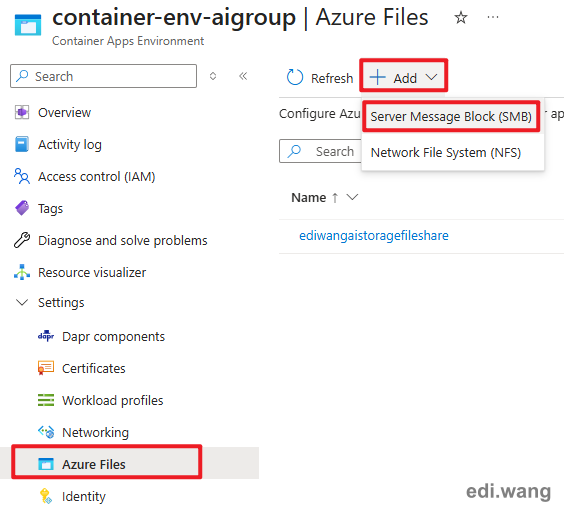
Task: Toggle expand/collapse all sidebar groups icon
Action: (213, 76)
